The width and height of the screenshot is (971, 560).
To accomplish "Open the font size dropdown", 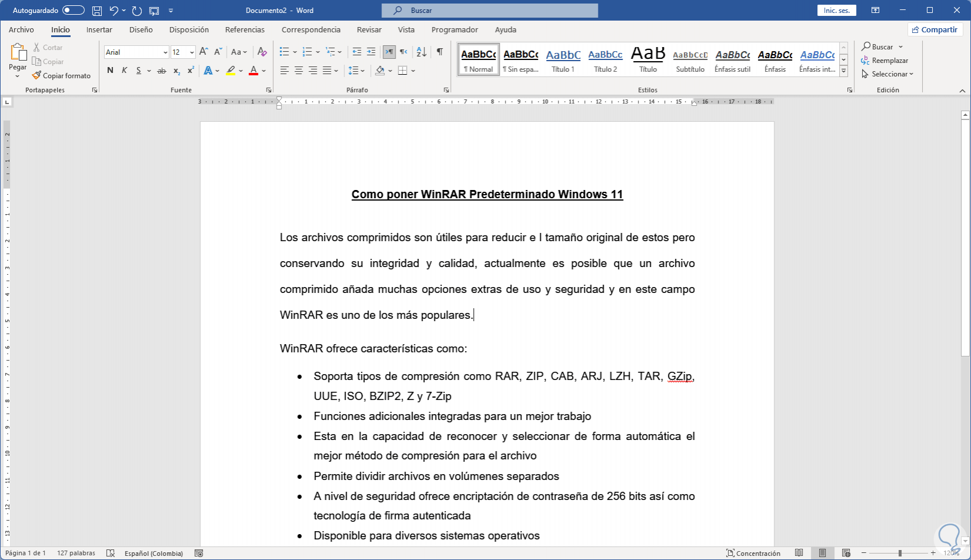I will 192,52.
